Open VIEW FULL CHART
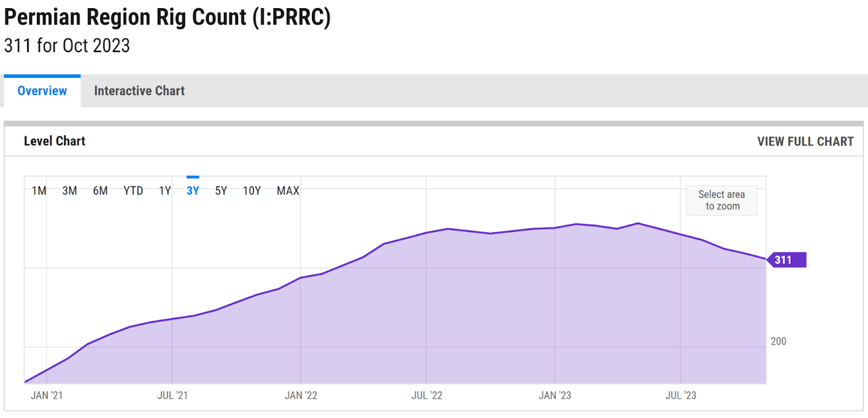The image size is (868, 418). [x=805, y=141]
